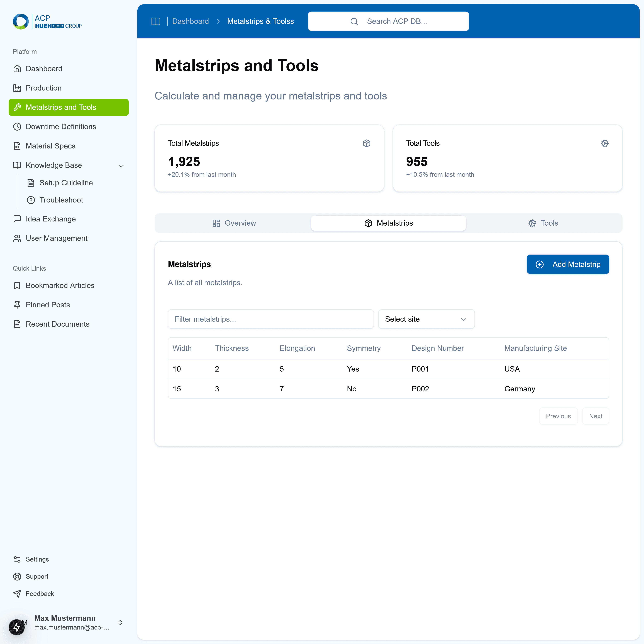Click the Support life-ring icon
This screenshot has height=644, width=644.
(17, 576)
